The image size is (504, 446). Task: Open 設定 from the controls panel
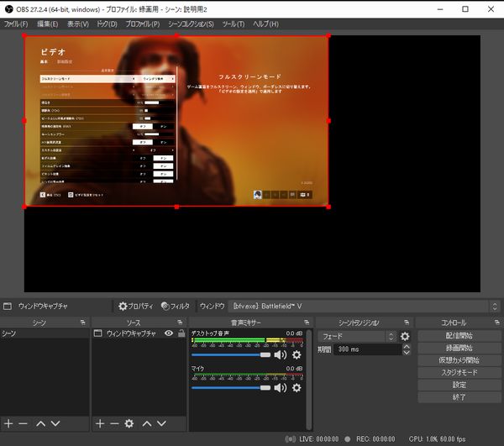pyautogui.click(x=459, y=385)
